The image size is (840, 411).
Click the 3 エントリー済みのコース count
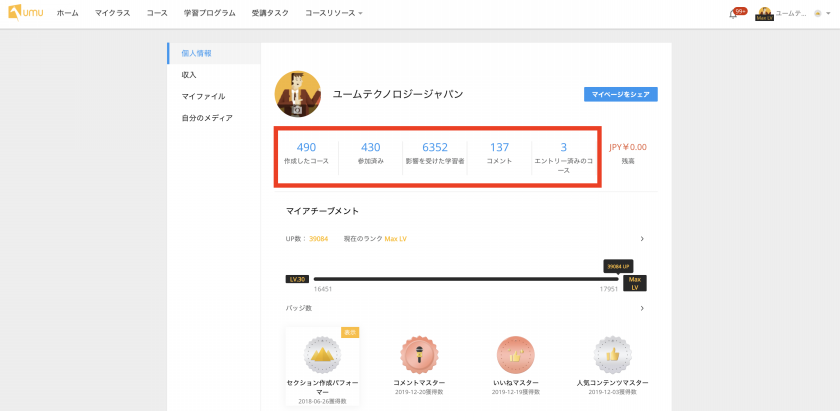[x=564, y=158]
